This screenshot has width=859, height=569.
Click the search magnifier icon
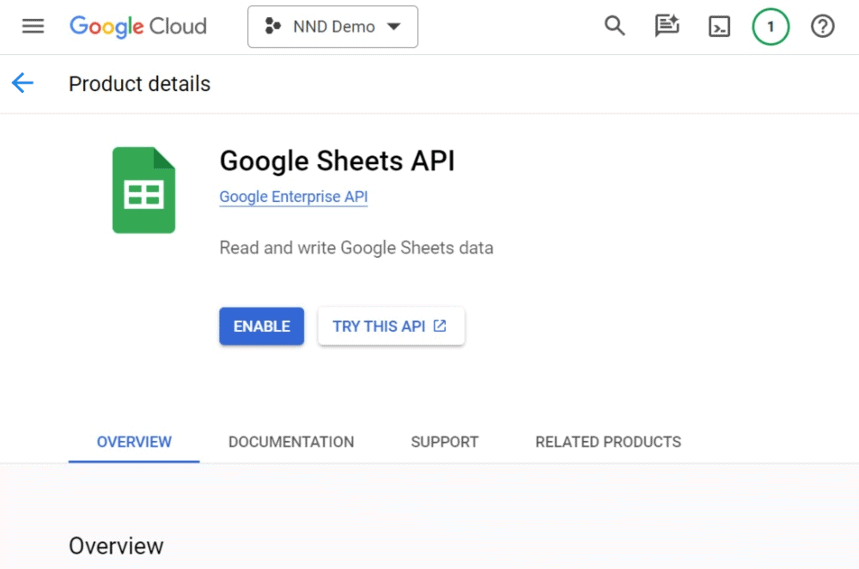615,26
